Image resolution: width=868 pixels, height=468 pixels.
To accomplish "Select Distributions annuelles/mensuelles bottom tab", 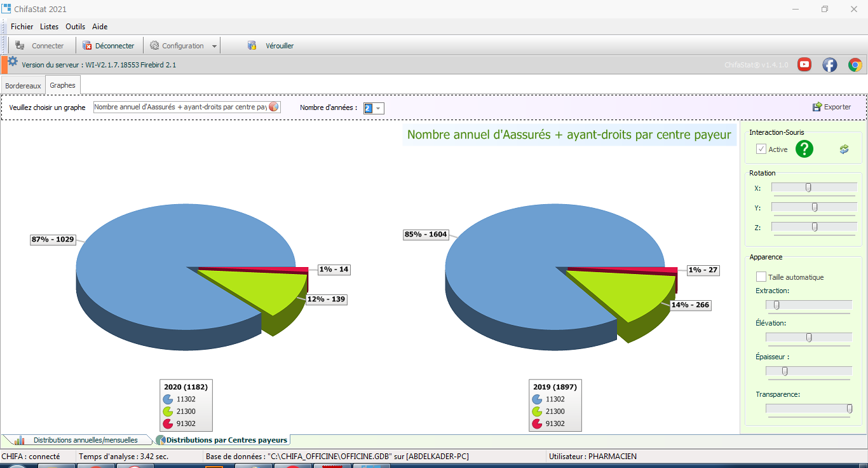I will [x=85, y=440].
